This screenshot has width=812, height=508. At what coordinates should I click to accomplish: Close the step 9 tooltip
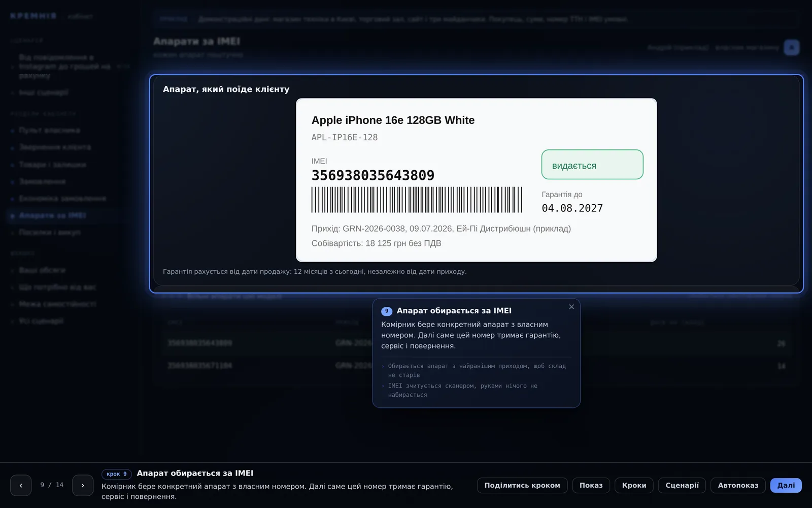[x=571, y=307]
